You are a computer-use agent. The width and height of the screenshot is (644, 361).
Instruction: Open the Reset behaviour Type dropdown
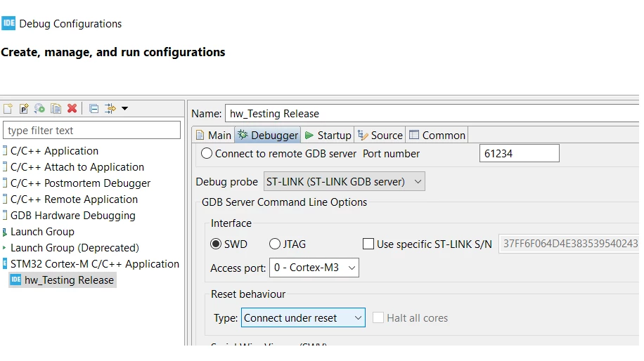[x=303, y=318]
